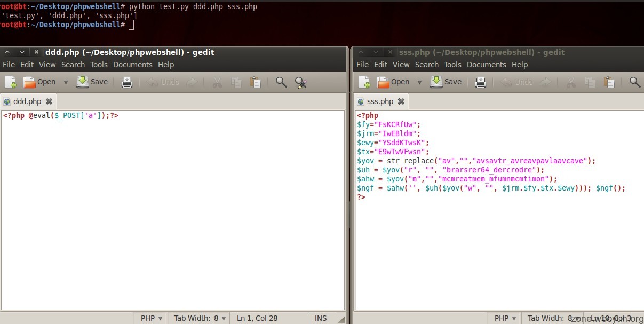Open Tab Width dropdown in sss.php status bar

553,318
